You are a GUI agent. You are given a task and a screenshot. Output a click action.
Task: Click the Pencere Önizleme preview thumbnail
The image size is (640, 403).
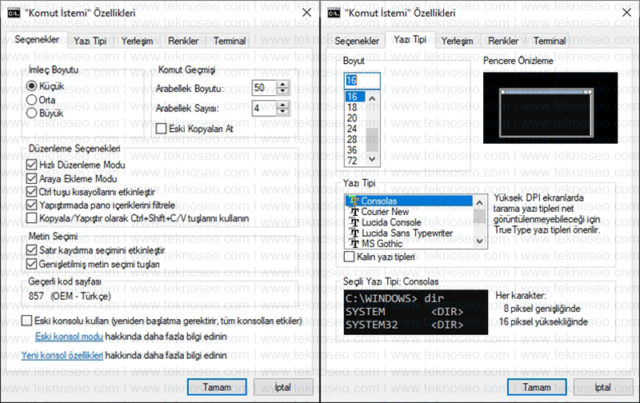[x=550, y=108]
